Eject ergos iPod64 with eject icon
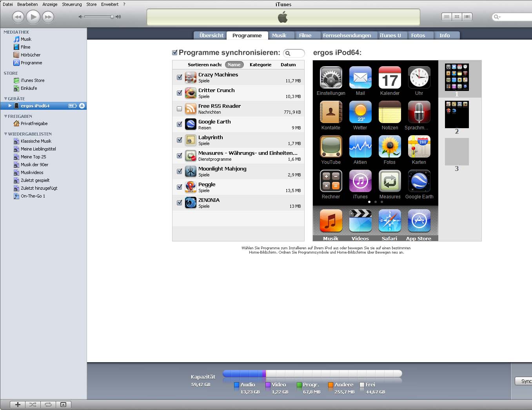 click(x=82, y=106)
